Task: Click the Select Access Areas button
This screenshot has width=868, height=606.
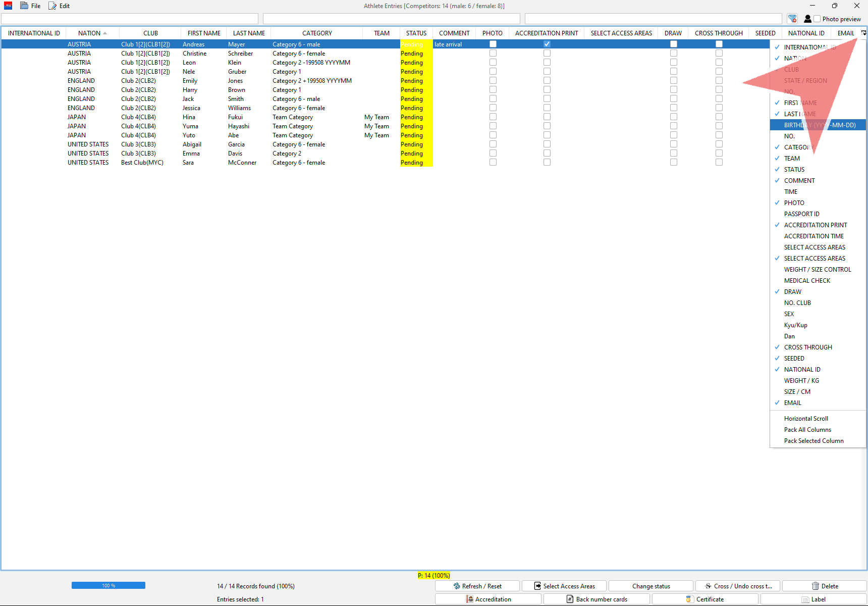Action: point(564,586)
